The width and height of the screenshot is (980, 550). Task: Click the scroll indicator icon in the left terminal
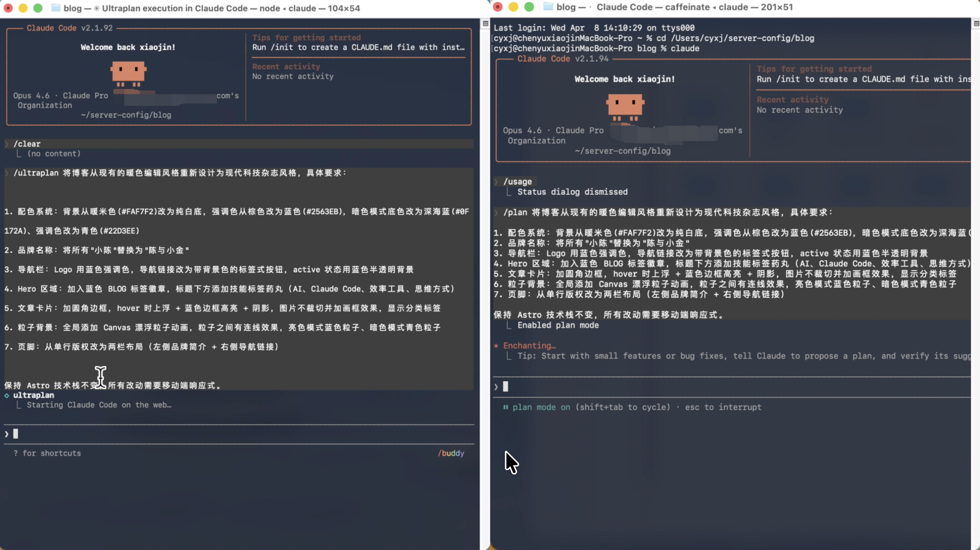[485, 24]
